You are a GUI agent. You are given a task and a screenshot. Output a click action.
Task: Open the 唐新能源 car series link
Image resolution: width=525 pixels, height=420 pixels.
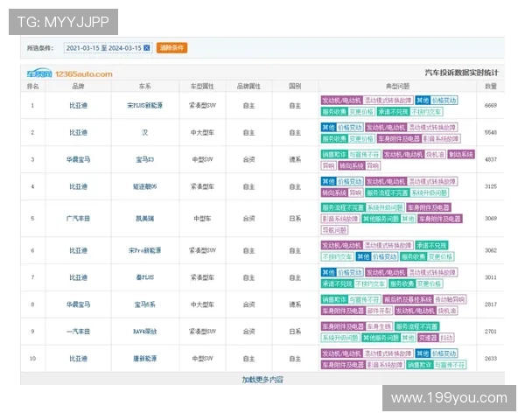pyautogui.click(x=144, y=359)
